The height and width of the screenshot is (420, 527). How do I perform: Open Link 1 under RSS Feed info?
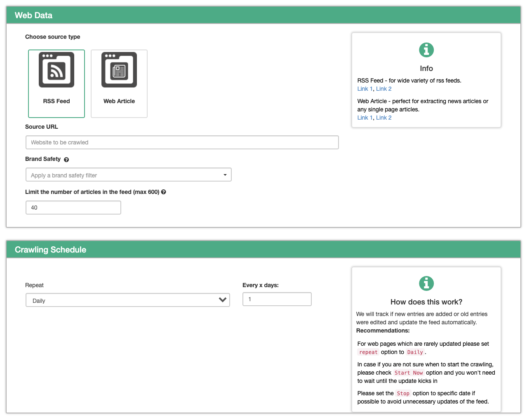pyautogui.click(x=365, y=89)
